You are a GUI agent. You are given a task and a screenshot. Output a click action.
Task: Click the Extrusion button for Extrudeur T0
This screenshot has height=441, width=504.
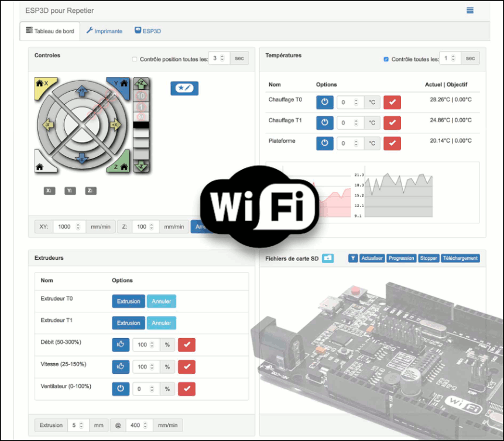[x=129, y=301]
